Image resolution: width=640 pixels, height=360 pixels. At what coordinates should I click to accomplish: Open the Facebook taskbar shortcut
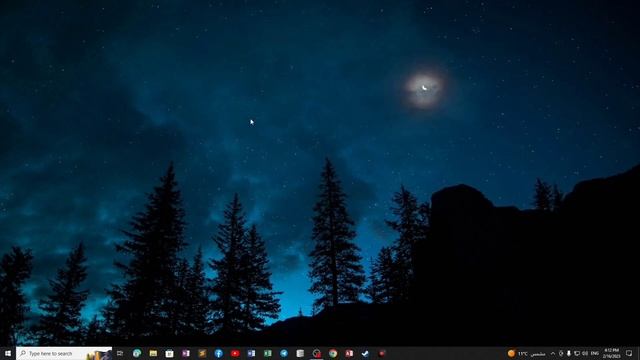coord(218,353)
